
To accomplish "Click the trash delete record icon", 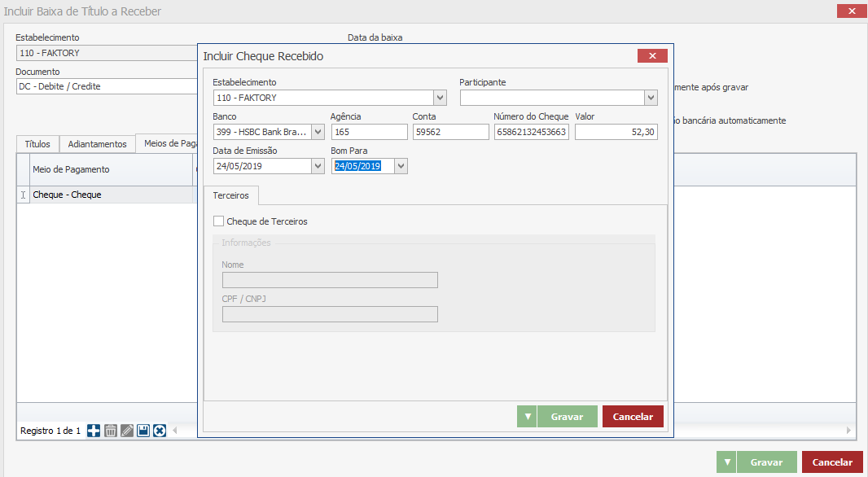I will click(111, 431).
